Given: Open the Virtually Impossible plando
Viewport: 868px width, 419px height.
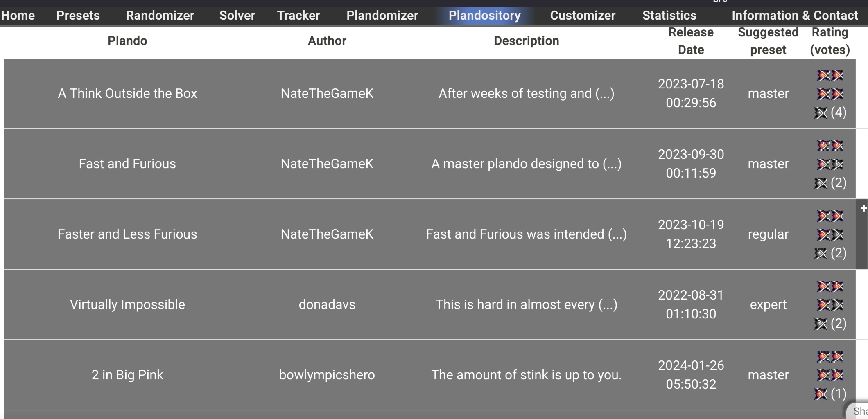Looking at the screenshot, I should (127, 305).
